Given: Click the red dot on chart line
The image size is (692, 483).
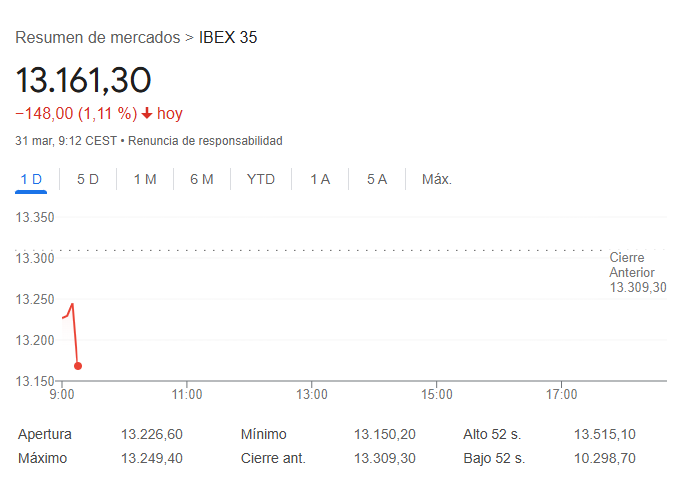Looking at the screenshot, I should (78, 366).
